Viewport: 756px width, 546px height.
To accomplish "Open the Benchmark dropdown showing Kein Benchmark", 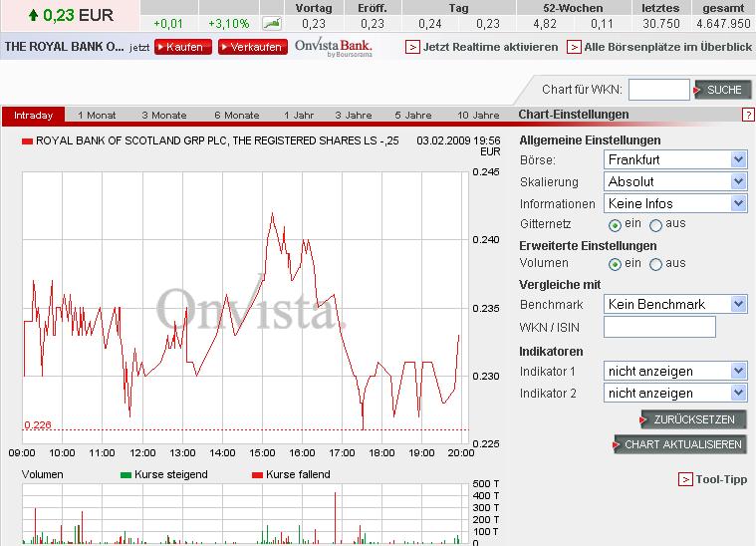I will pyautogui.click(x=675, y=304).
